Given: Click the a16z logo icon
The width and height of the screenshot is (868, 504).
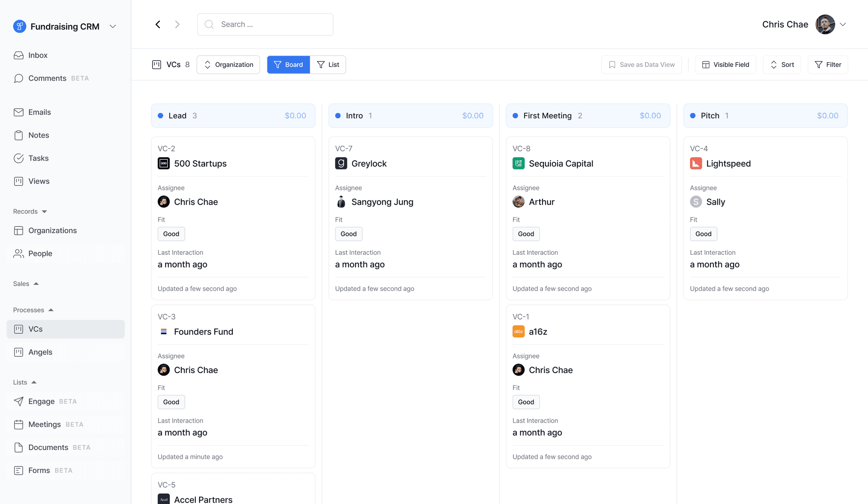Looking at the screenshot, I should [x=518, y=331].
